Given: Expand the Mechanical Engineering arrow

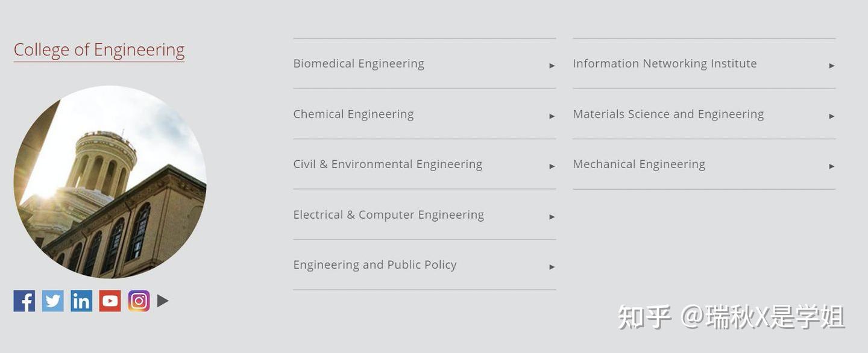Looking at the screenshot, I should tap(831, 166).
